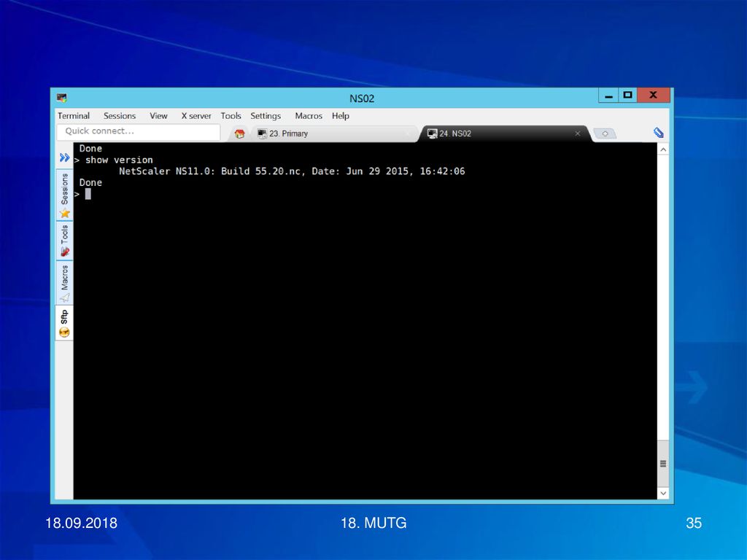747x560 pixels.
Task: Open the Sftp sidebar panel
Action: click(64, 323)
